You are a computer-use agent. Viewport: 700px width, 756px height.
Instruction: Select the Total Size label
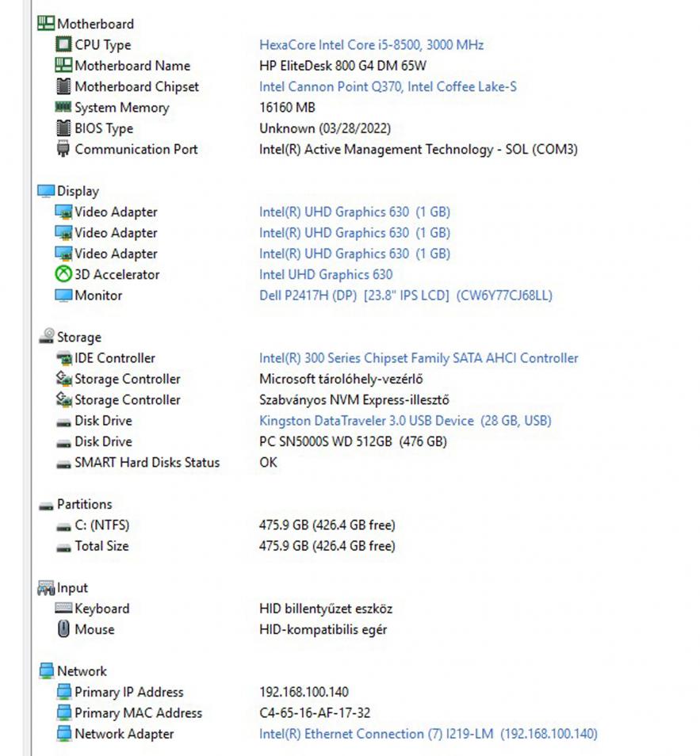tap(101, 546)
